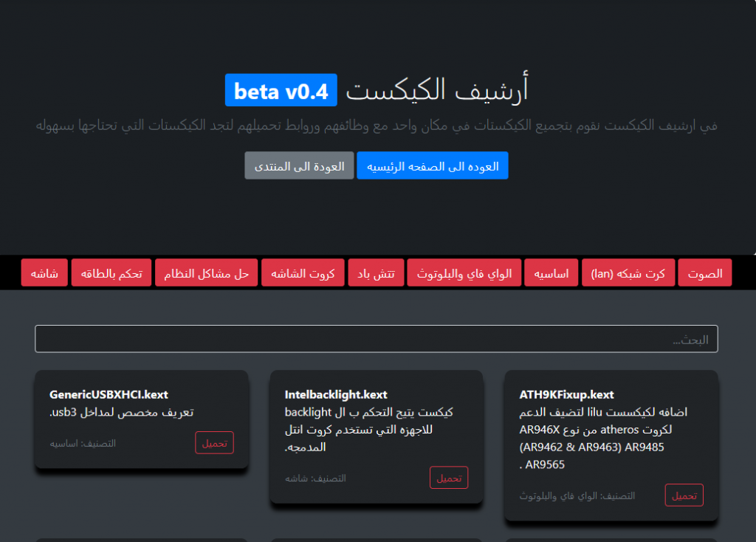Click the 'beta v0.4' version badge
Screen dimensions: 756x542
pyautogui.click(x=281, y=91)
